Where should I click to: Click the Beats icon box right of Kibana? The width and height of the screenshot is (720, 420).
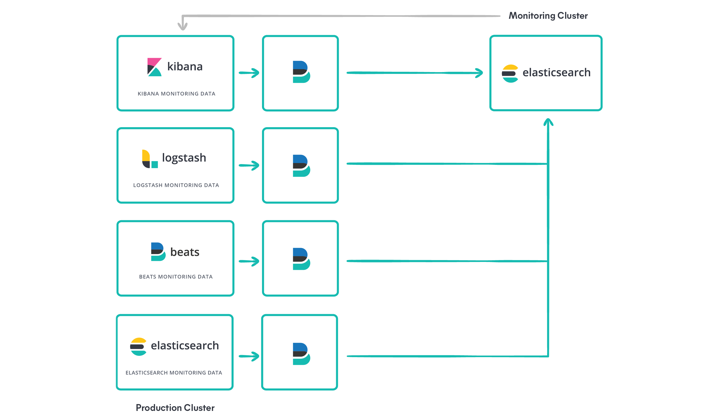click(300, 73)
